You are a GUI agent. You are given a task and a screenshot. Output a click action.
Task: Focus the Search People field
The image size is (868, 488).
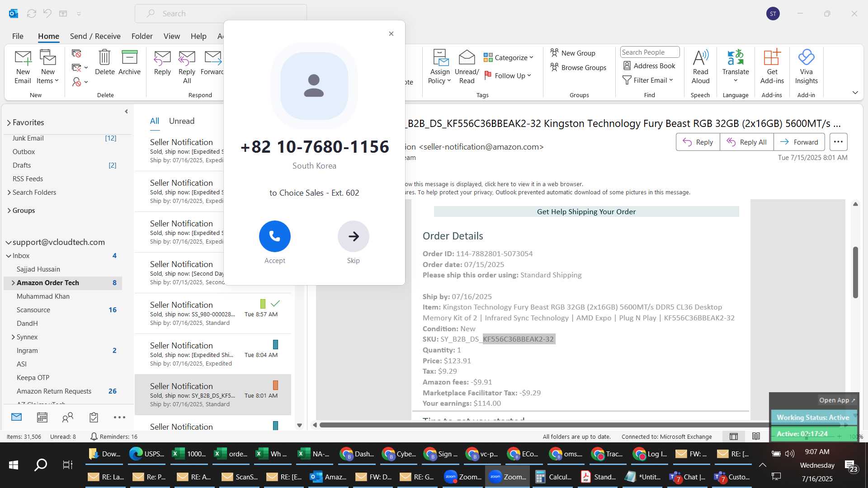tap(650, 52)
